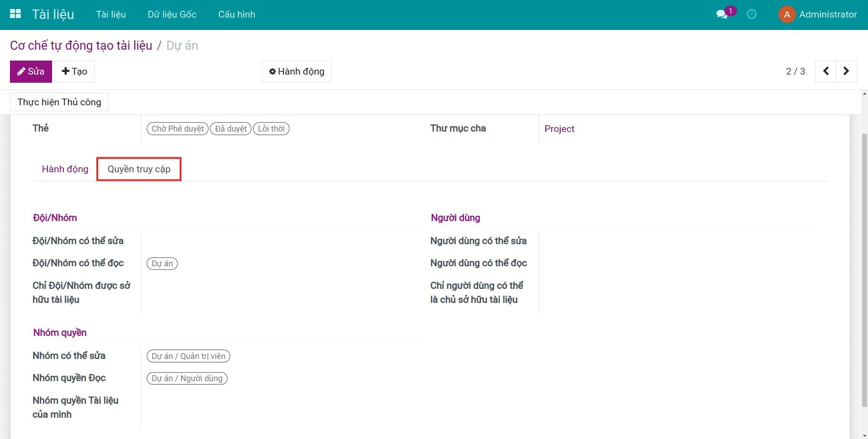868x439 pixels.
Task: Open the apps grid menu icon
Action: 15,14
